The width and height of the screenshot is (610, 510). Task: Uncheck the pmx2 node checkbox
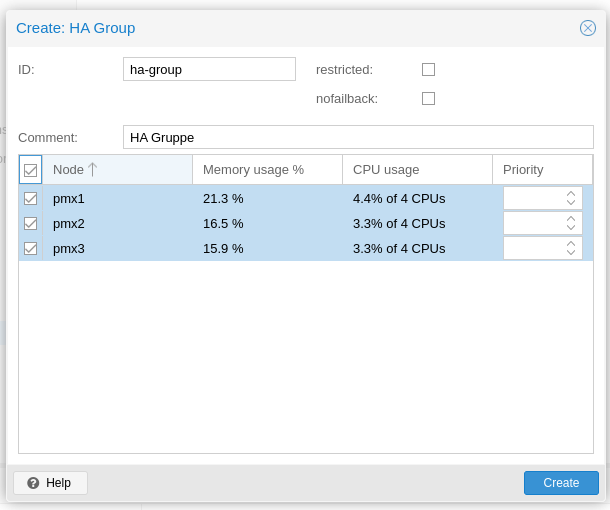click(x=30, y=223)
